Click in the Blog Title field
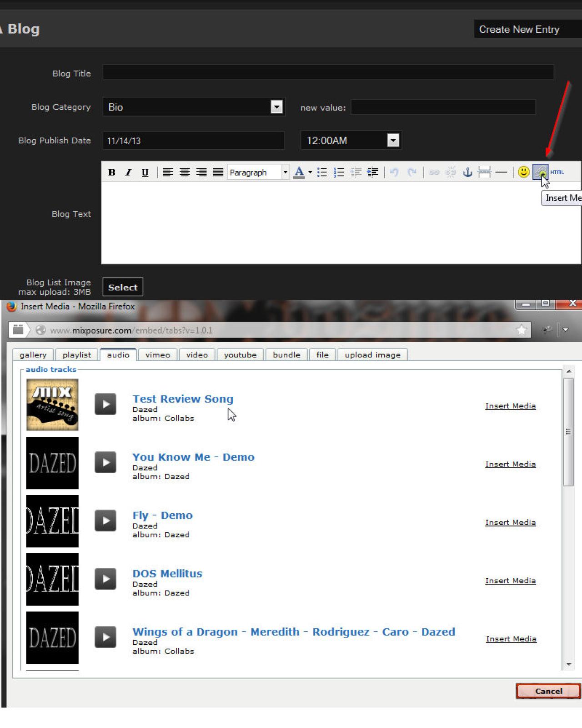 (328, 72)
